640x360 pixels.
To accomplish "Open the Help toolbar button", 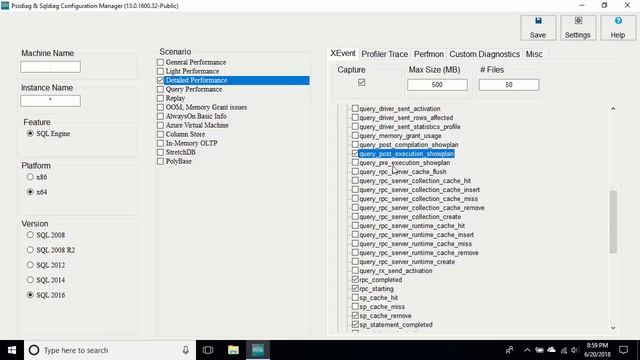I will click(x=618, y=28).
